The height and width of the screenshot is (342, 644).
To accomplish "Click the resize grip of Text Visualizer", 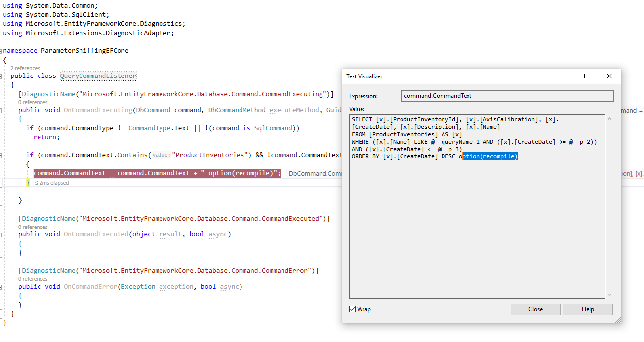I will [x=618, y=320].
